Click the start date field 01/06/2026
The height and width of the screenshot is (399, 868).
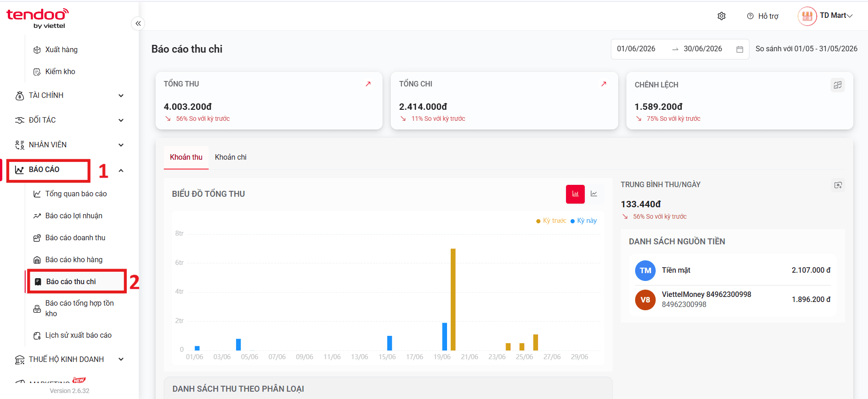(636, 49)
